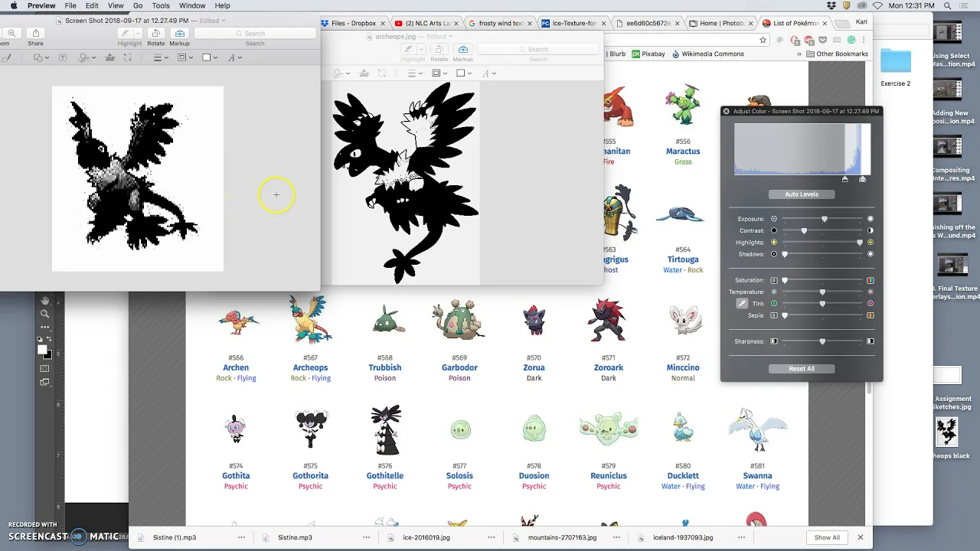Click the Apple menu icon
980x551 pixels.
pos(13,5)
